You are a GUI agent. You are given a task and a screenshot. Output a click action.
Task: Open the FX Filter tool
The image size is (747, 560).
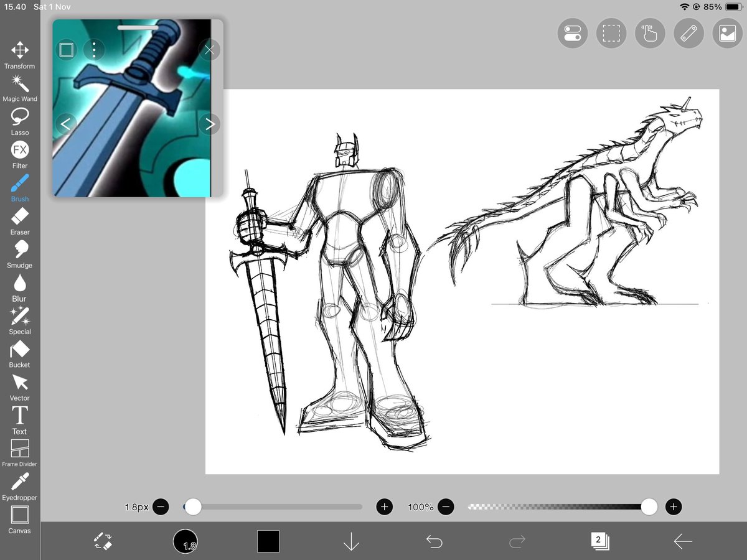[20, 154]
